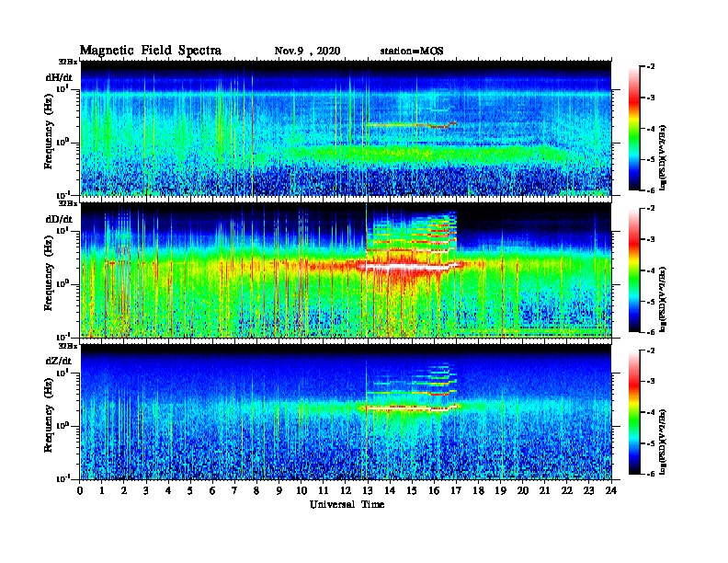The width and height of the screenshot is (728, 563).
Task: Select the date text "Nov.9 , 2020"
Action: point(307,52)
